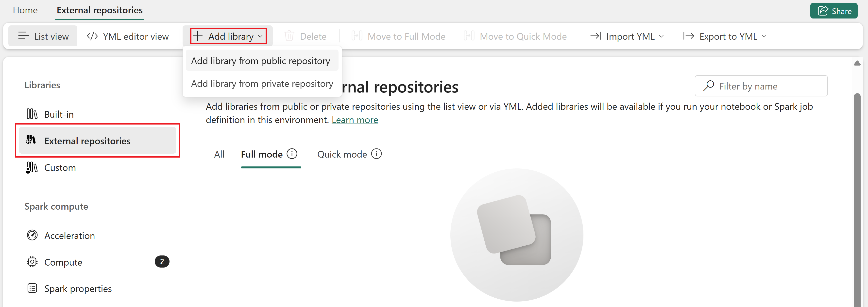Viewport: 868px width, 307px height.
Task: Expand the Add library dropdown chevron
Action: coord(260,36)
